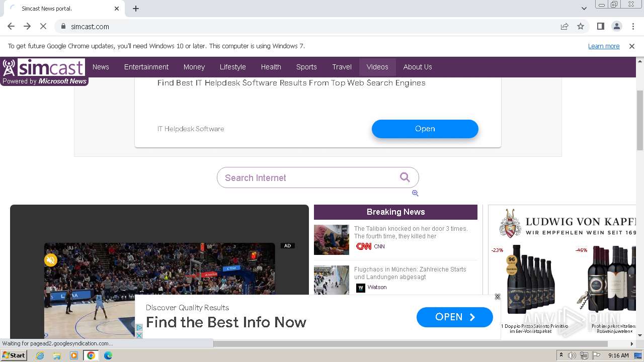
Task: Click the AdChoices triangle icon
Action: (x=139, y=328)
